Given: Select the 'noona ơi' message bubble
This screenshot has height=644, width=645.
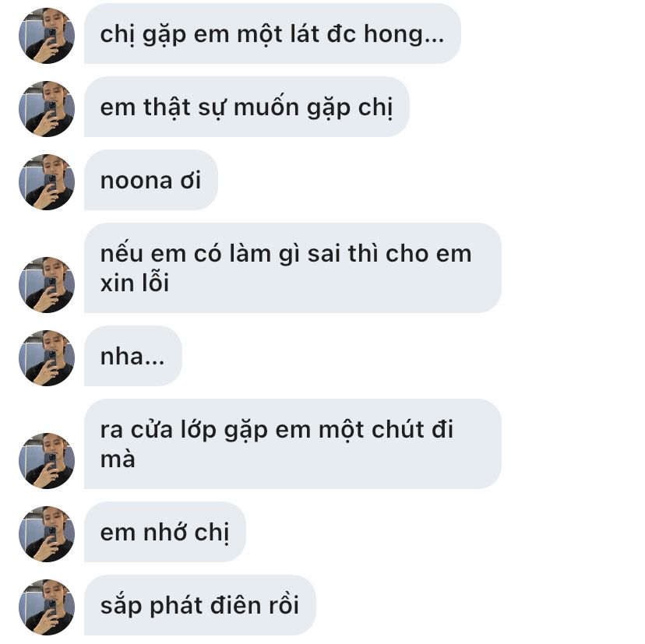Looking at the screenshot, I should point(151,180).
